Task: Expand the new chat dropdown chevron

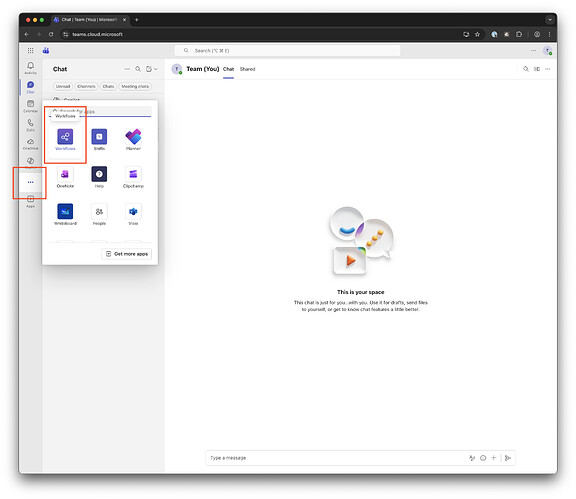Action: click(x=156, y=69)
